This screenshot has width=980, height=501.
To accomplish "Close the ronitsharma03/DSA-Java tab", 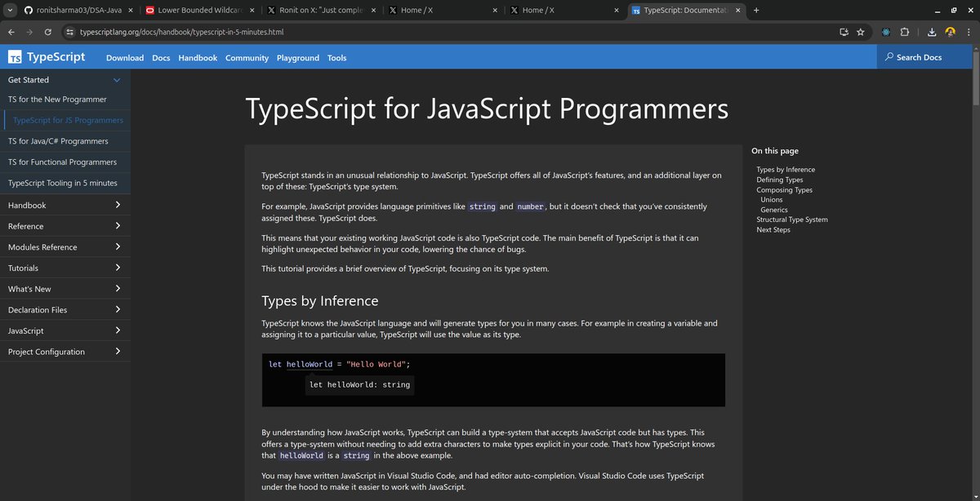I will pyautogui.click(x=129, y=11).
